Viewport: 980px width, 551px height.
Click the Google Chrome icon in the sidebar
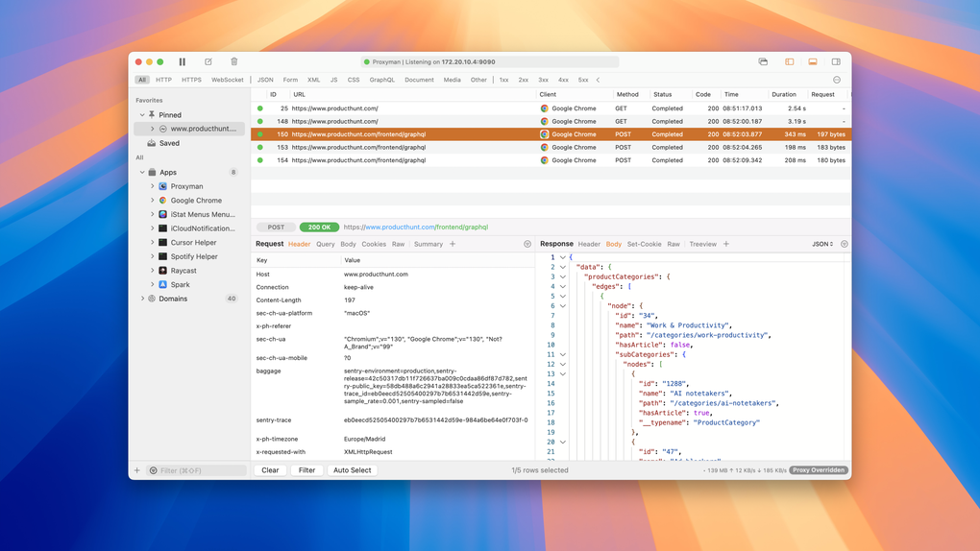[x=162, y=201]
